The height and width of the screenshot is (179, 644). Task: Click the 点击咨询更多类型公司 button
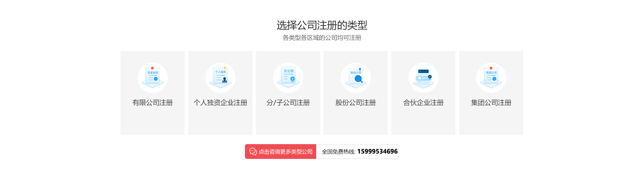[x=281, y=152]
